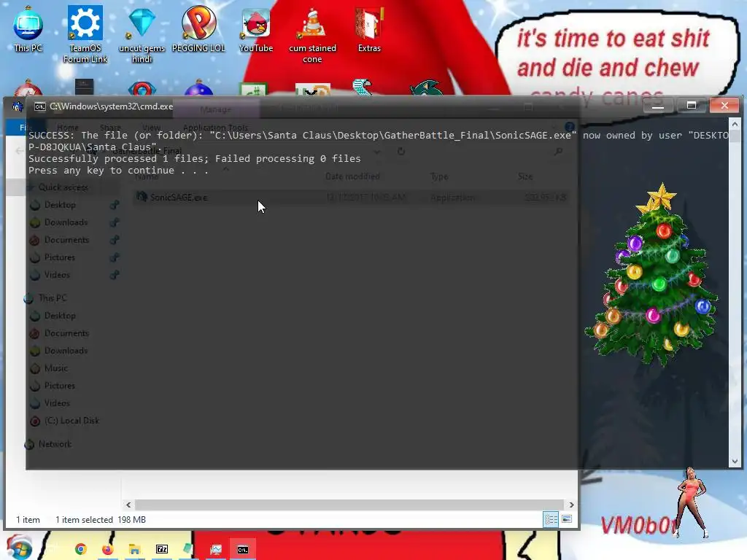Select the YouTube Angry Birds shortcut
The image size is (747, 560).
256,31
